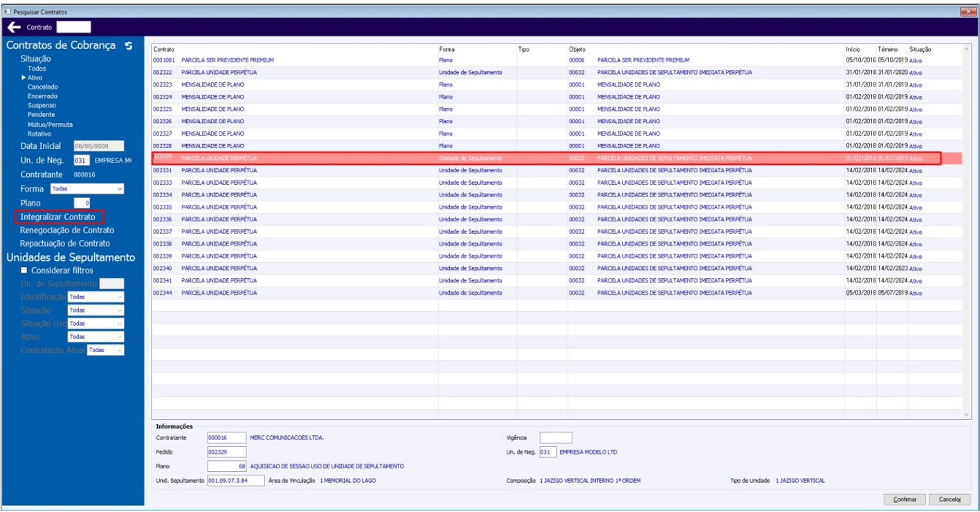
Task: Click the AQUISICAO DE SESSAO USO plan description
Action: 327,466
